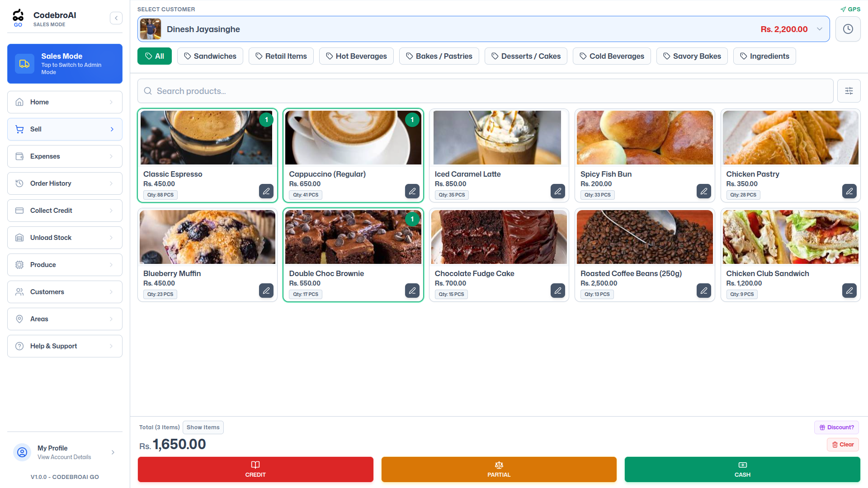The image size is (868, 488).
Task: Click the CodebroAI GO logo icon
Action: pyautogui.click(x=18, y=18)
